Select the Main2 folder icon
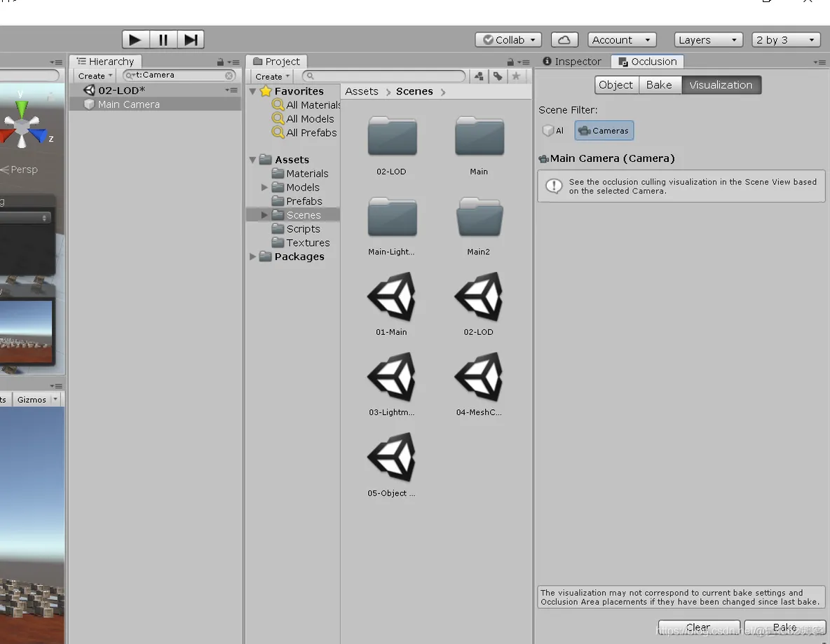Screen dimensions: 830x644 coord(479,217)
